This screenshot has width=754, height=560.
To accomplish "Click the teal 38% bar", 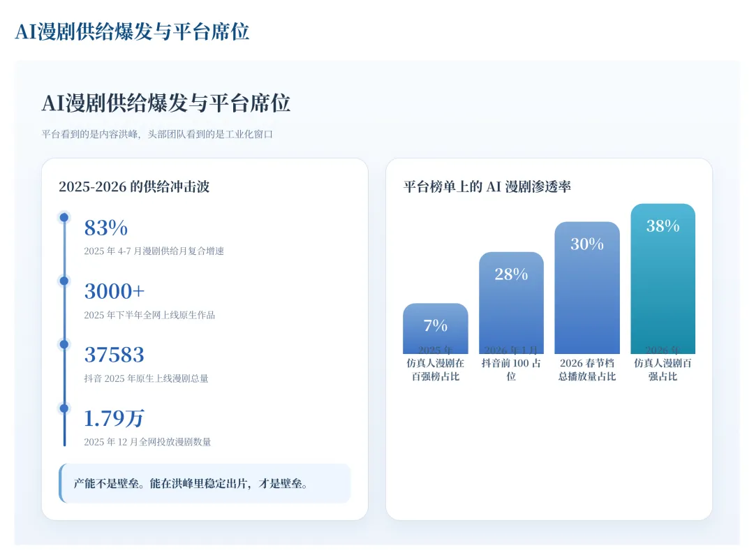I will tap(663, 279).
